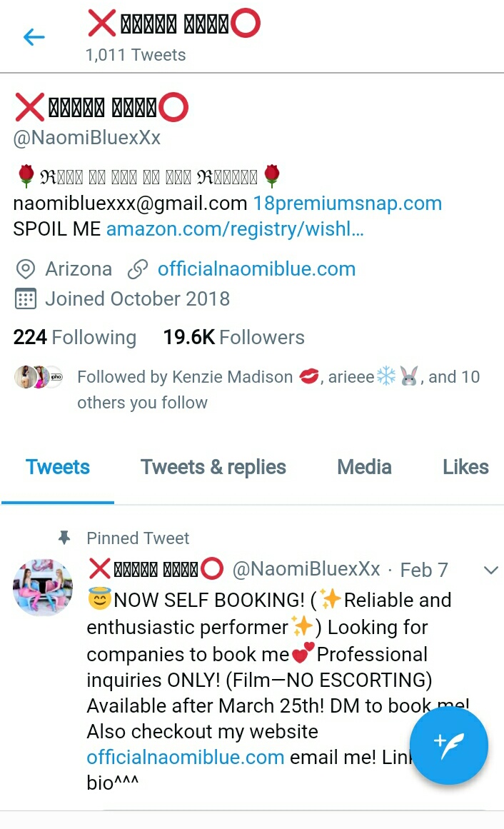Image resolution: width=504 pixels, height=829 pixels.
Task: Open the amazon.com/registry wishlist link
Action: point(235,229)
